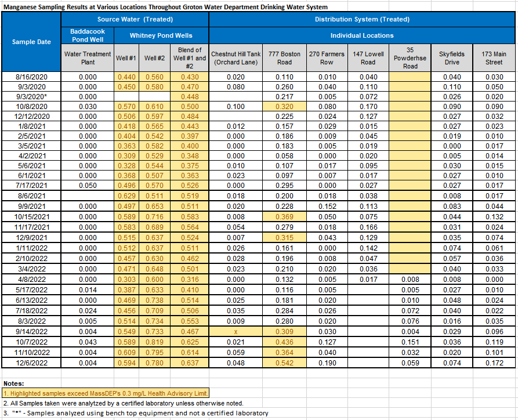Click '0.050' Water Treatment Plant value for 7/17/2021
This screenshot has width=518, height=420.
pyautogui.click(x=88, y=186)
